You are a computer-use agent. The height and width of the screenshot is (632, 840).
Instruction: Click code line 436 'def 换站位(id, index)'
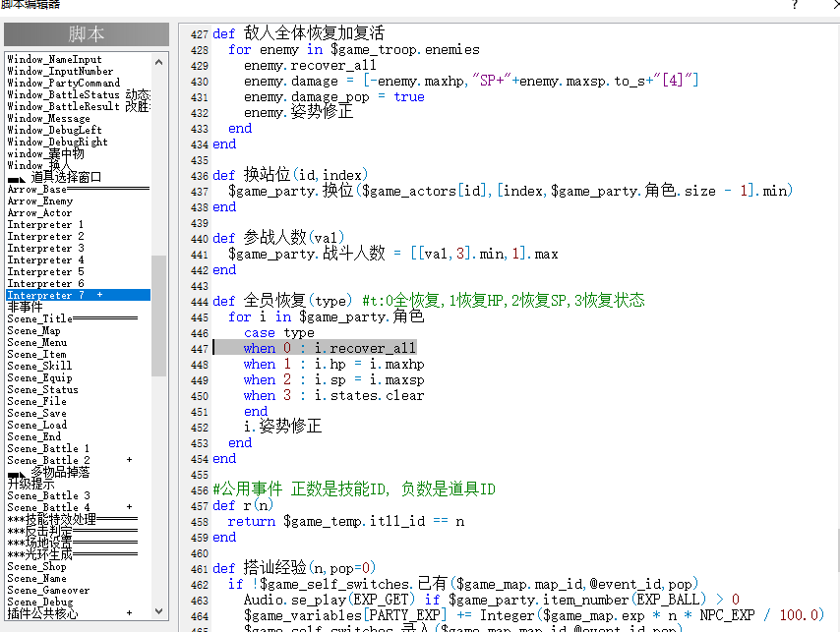click(x=290, y=175)
